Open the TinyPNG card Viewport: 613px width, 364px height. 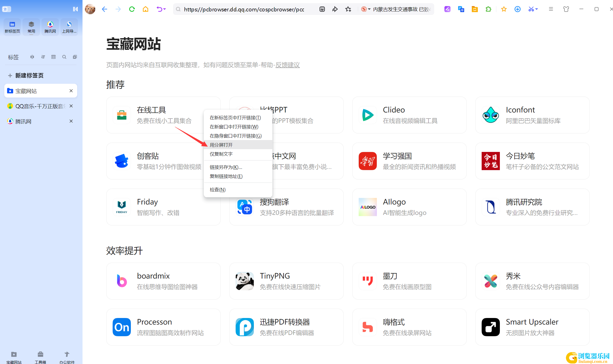286,281
